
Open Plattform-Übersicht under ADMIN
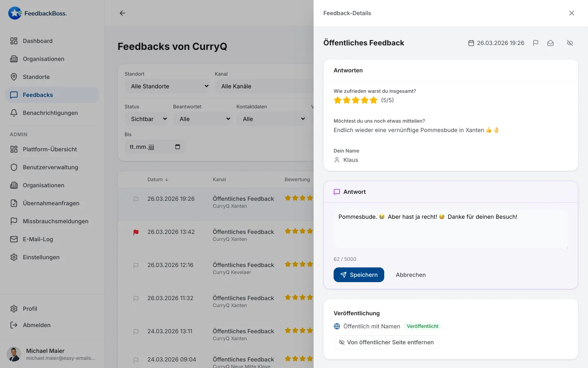(x=52, y=149)
